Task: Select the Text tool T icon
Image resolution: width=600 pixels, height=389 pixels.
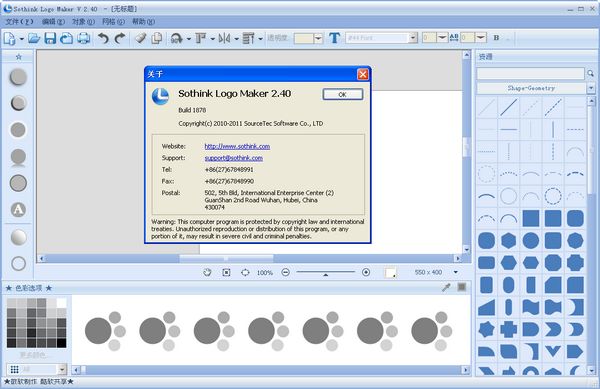Action: tap(334, 38)
